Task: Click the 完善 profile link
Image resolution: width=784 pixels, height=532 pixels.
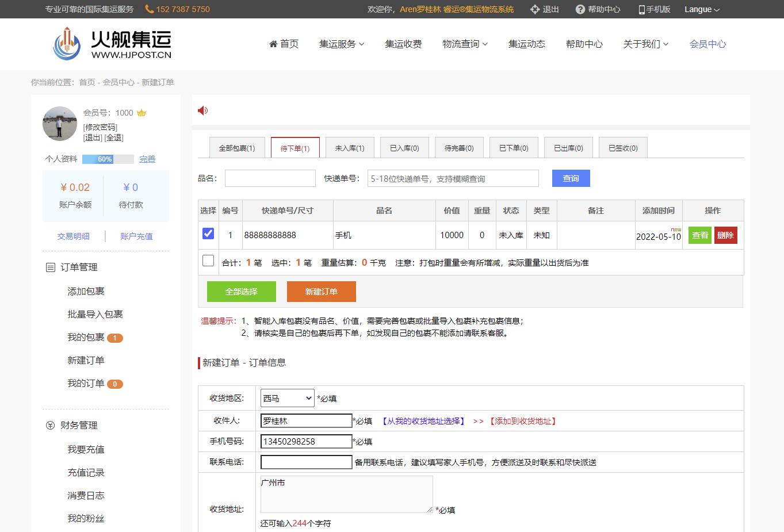Action: pos(147,159)
